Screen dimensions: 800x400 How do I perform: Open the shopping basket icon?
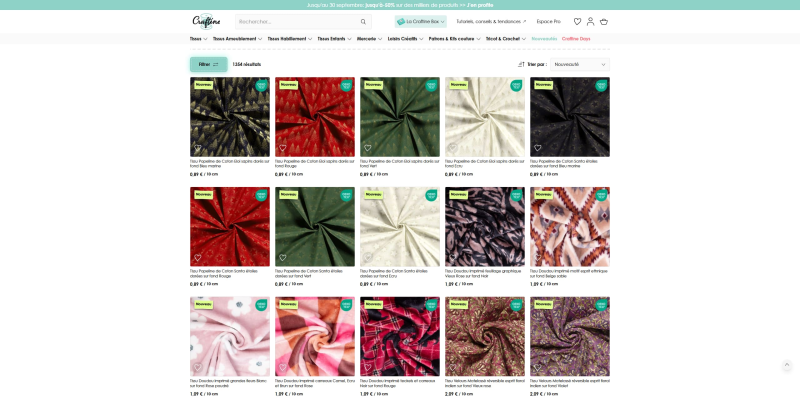[x=604, y=21]
